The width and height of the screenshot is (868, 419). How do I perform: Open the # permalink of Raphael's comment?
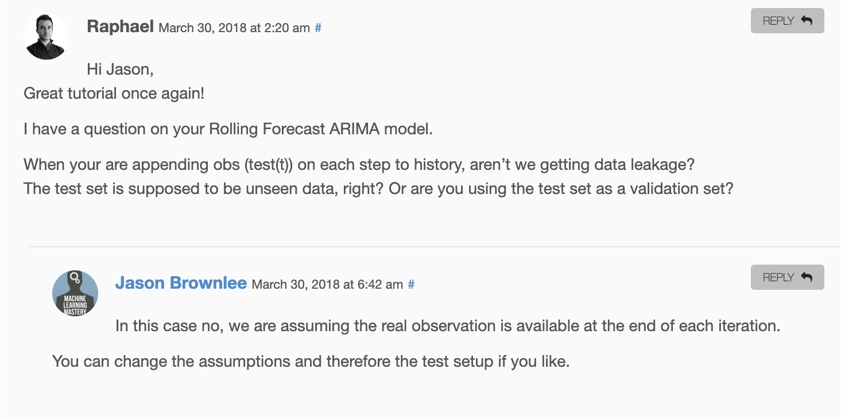pyautogui.click(x=318, y=28)
